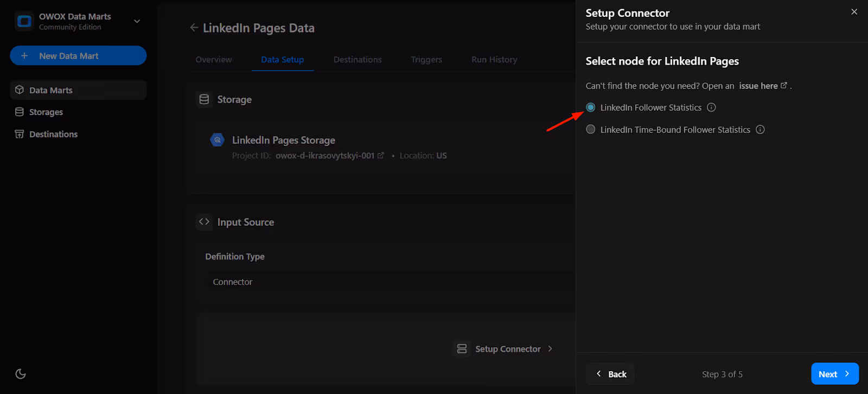Go back using arrow beside LinkedIn Pages Data
The height and width of the screenshot is (394, 868).
pos(194,28)
